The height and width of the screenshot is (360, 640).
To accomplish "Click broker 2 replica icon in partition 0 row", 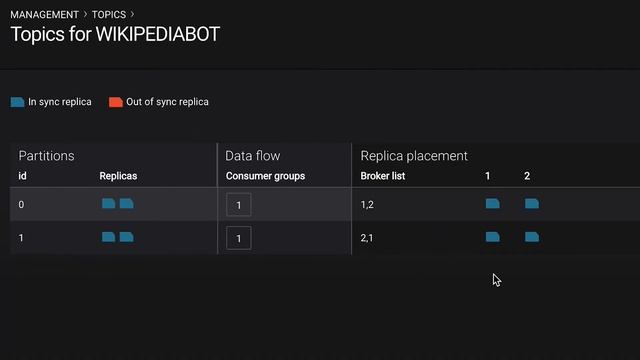I will [x=532, y=204].
